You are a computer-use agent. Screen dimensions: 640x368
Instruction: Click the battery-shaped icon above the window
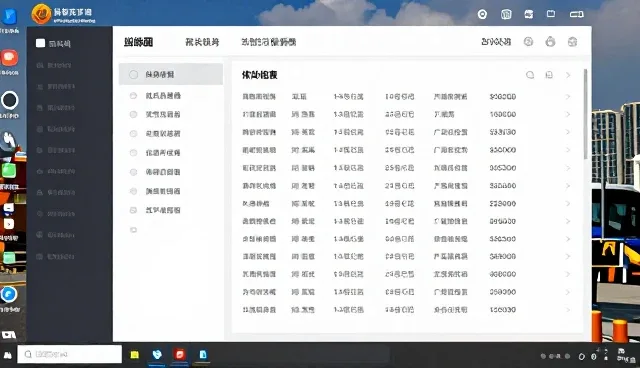coord(576,14)
